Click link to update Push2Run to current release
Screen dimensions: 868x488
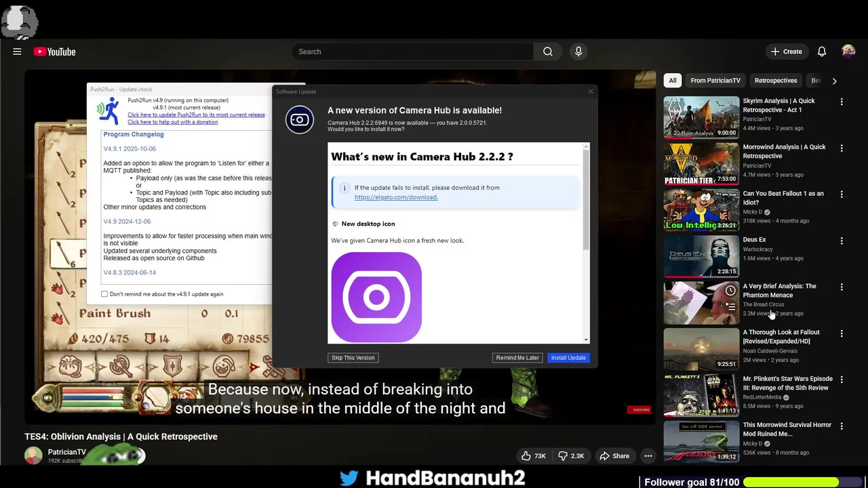point(196,115)
